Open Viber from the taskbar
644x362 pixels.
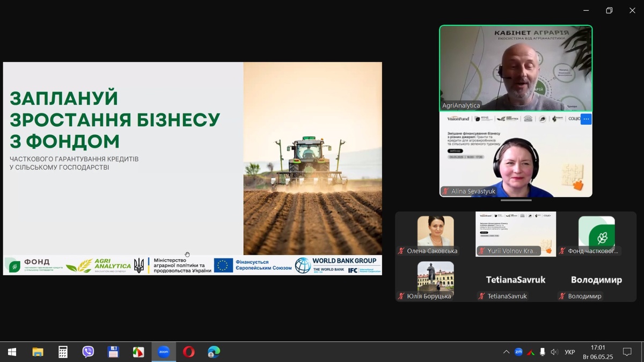coord(88,352)
